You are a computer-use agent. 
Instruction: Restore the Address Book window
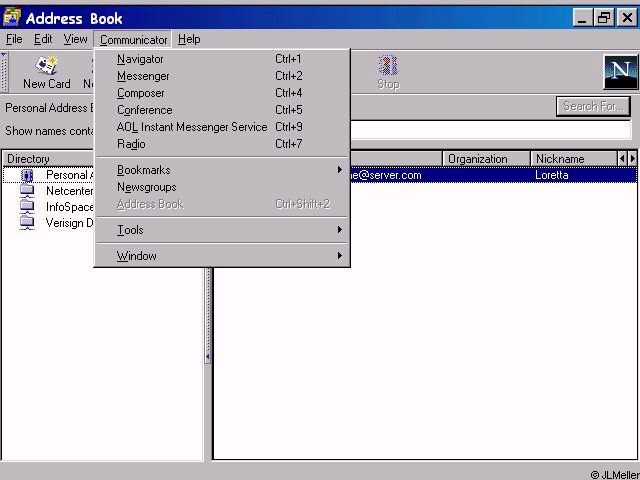point(604,18)
